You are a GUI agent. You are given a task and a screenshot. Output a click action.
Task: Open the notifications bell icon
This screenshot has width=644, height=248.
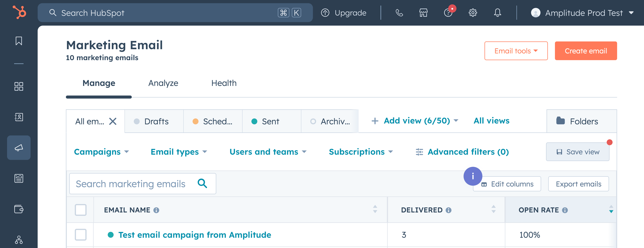(x=497, y=13)
